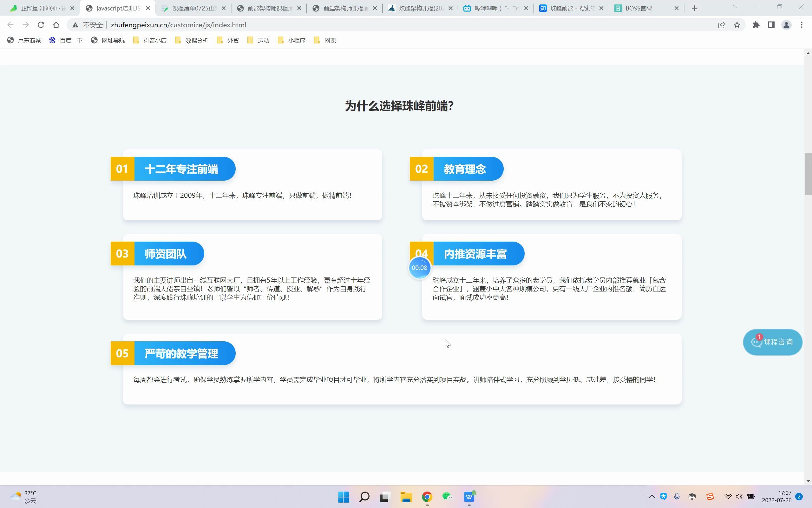
Task: Close the BOSS直聘 tab
Action: point(677,8)
